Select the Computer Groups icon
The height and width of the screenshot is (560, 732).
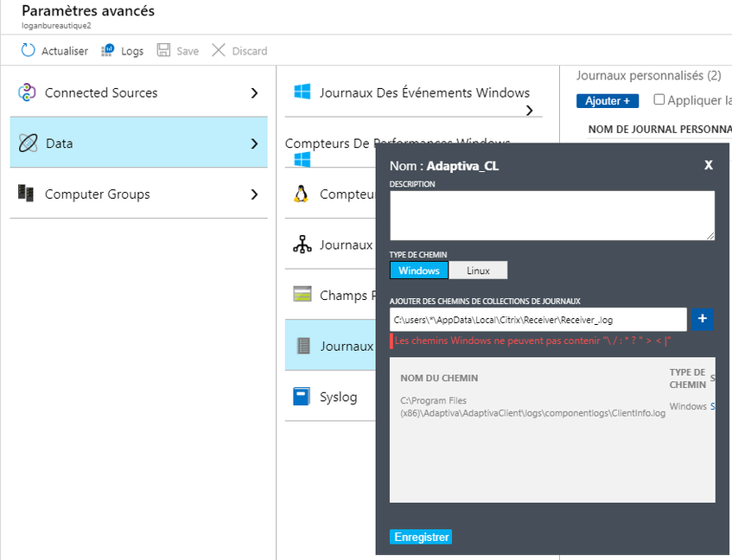pyautogui.click(x=26, y=194)
